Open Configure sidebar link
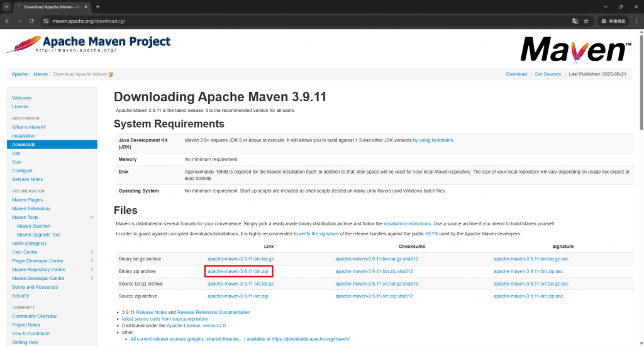Image resolution: width=644 pixels, height=346 pixels. point(22,170)
